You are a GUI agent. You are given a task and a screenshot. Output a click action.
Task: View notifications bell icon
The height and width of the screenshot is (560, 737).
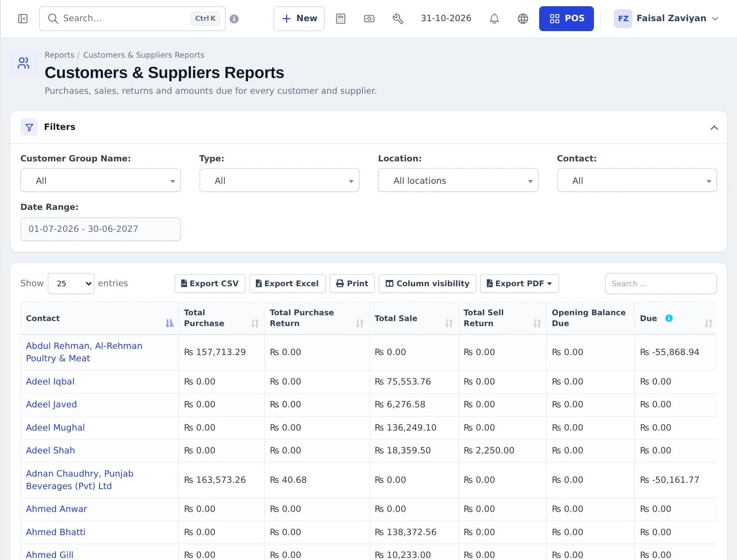[494, 19]
